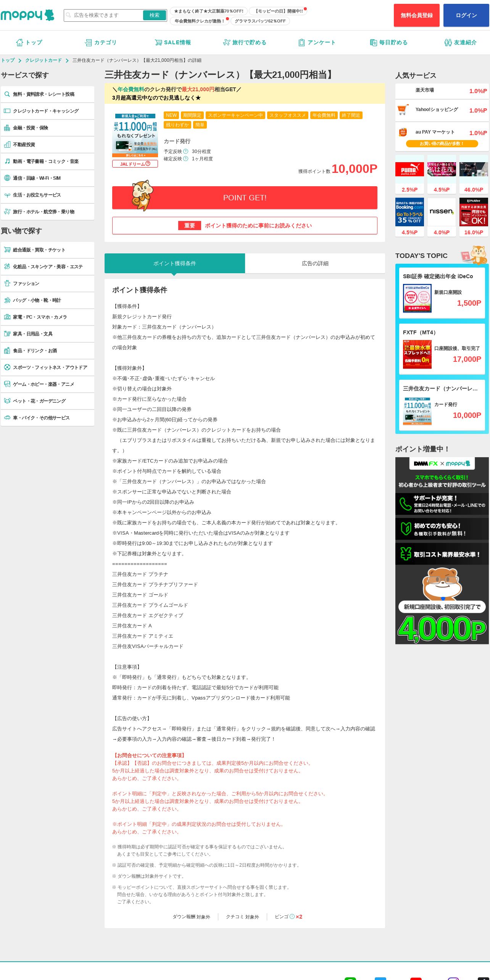Image resolution: width=490 pixels, height=980 pixels.
Task: Open the 旅行で貯める menu item
Action: coord(245,42)
